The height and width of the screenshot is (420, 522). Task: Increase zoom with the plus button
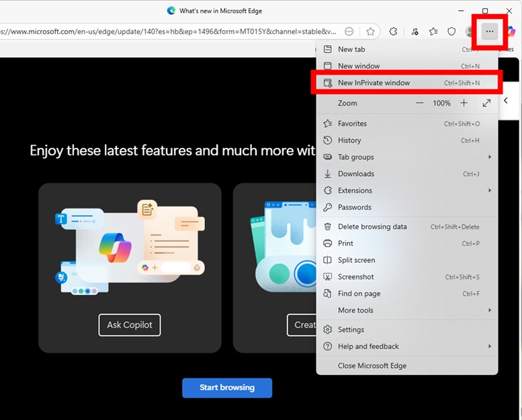point(464,103)
